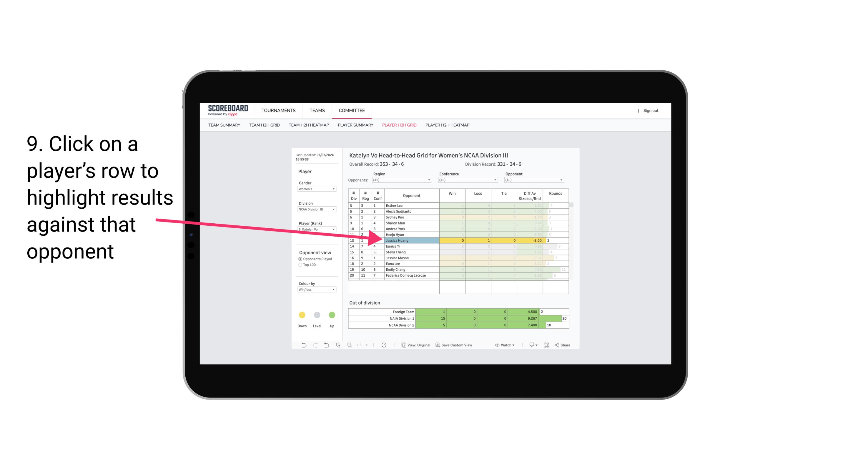Click the Share icon button
Screen dimensions: 868x467
coord(566,346)
